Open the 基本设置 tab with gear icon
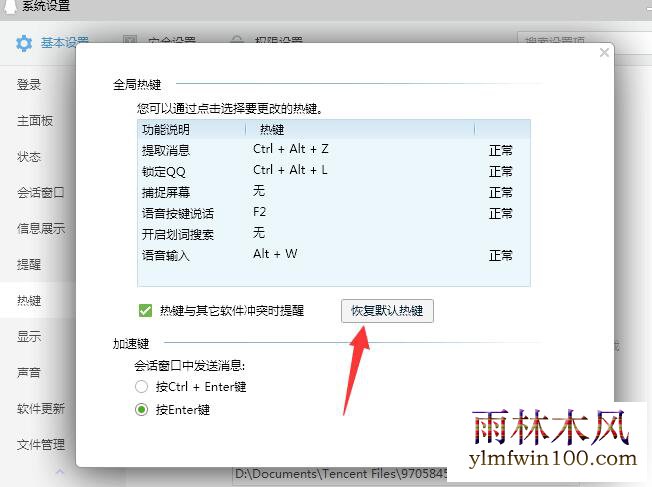652x487 pixels. pos(52,42)
